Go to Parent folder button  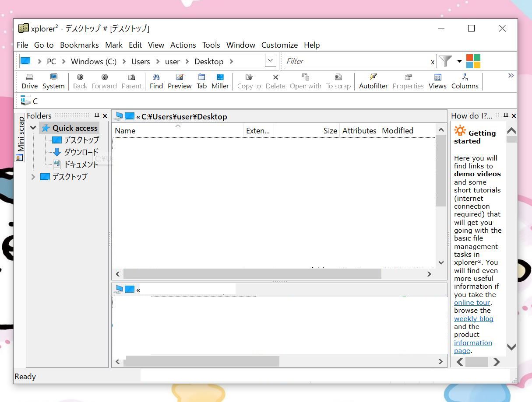(131, 81)
